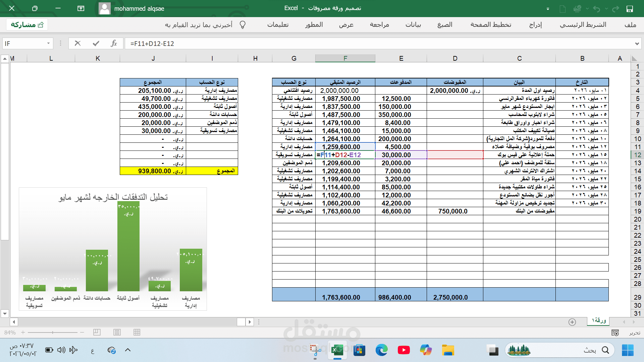This screenshot has width=644, height=362.
Task: Select the yellow total cell 939,800.00
Action: 153,171
